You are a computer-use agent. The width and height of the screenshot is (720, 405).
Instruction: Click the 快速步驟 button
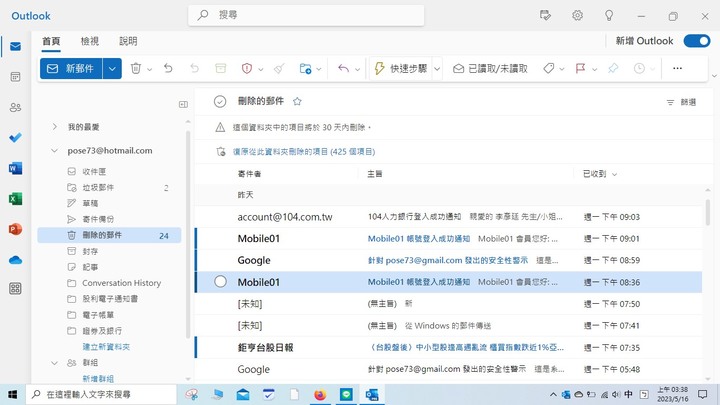click(401, 68)
